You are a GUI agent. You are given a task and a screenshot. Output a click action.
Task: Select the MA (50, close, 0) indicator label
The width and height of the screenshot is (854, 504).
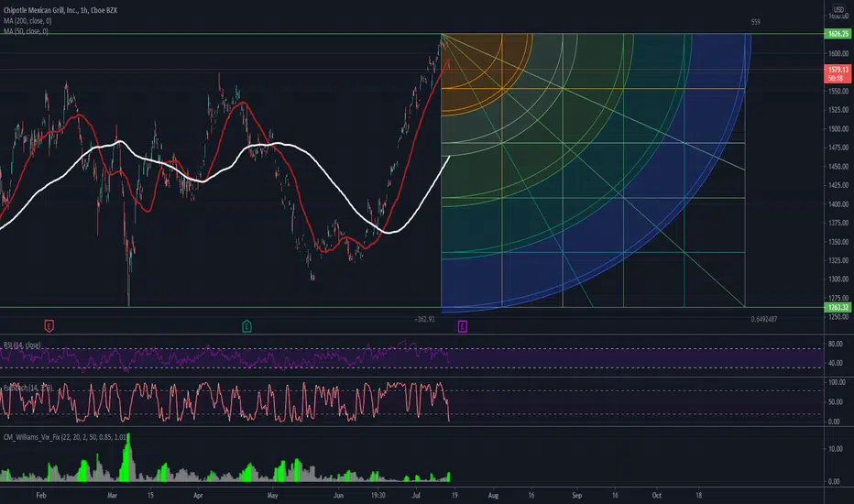[x=26, y=31]
